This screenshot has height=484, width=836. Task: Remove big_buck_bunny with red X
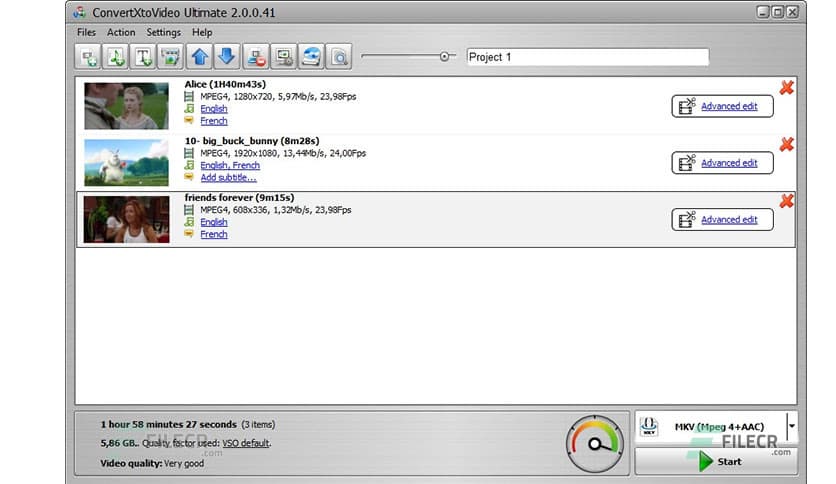point(786,144)
